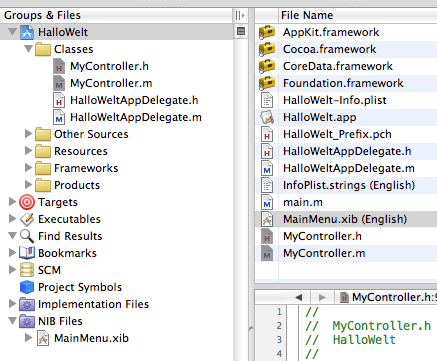Click the HalloWeltAppDelegate.m icon in Classes group
The width and height of the screenshot is (437, 361).
tap(59, 117)
